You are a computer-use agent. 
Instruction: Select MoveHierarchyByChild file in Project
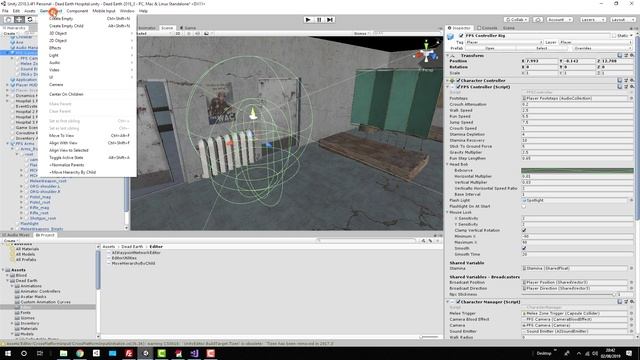tap(133, 263)
